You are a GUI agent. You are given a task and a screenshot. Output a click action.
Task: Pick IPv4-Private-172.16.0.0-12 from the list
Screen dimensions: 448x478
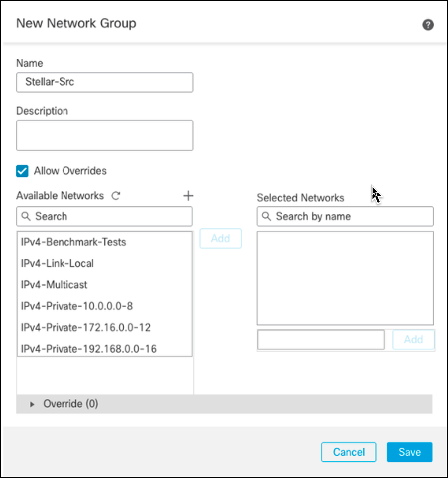coord(86,327)
